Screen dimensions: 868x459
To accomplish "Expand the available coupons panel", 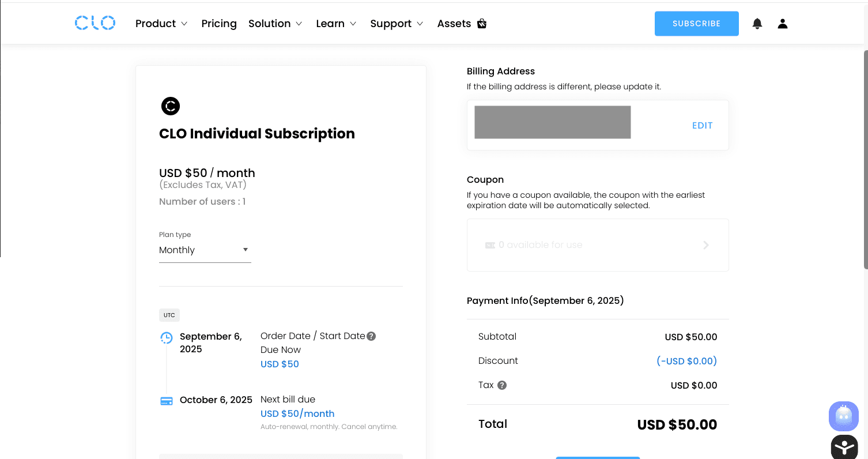I will coord(705,244).
